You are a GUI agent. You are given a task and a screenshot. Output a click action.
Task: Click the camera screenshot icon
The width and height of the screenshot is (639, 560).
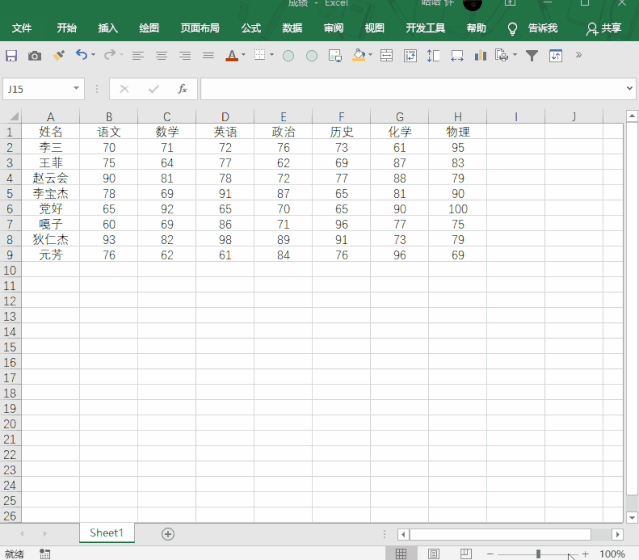35,55
